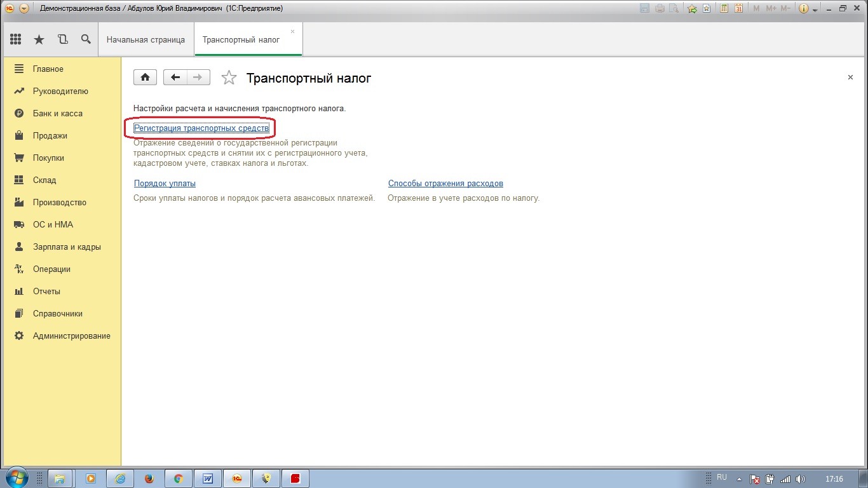Navigate back with the left arrow button
868x488 pixels.
coord(175,78)
